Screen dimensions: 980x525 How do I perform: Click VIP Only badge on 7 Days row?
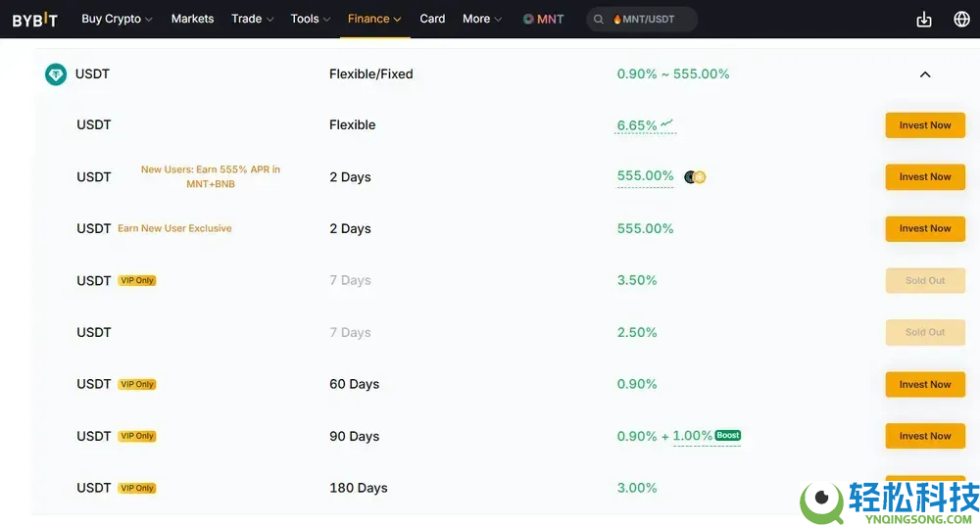(137, 281)
